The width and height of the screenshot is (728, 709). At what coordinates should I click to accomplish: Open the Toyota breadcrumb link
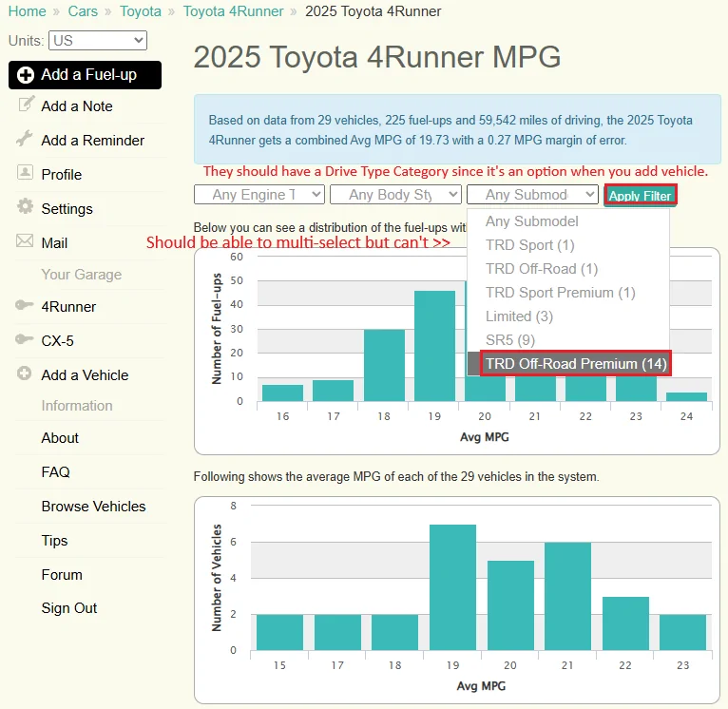[141, 11]
